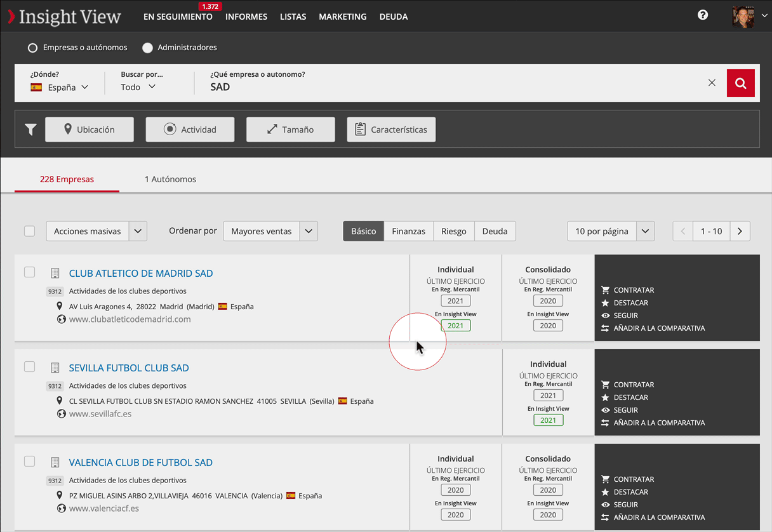Click the star icon for DESTACAR in the Sevilla row
This screenshot has width=772, height=532.
coord(605,397)
